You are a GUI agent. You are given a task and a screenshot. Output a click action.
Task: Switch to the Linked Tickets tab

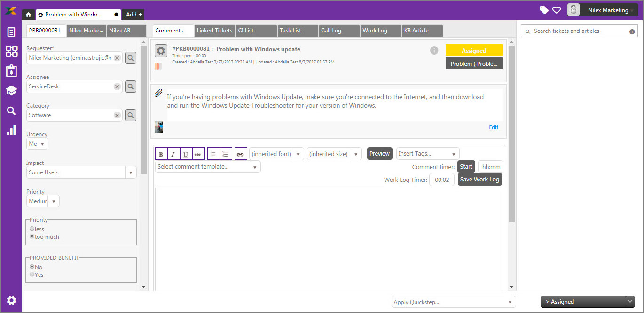pyautogui.click(x=214, y=31)
